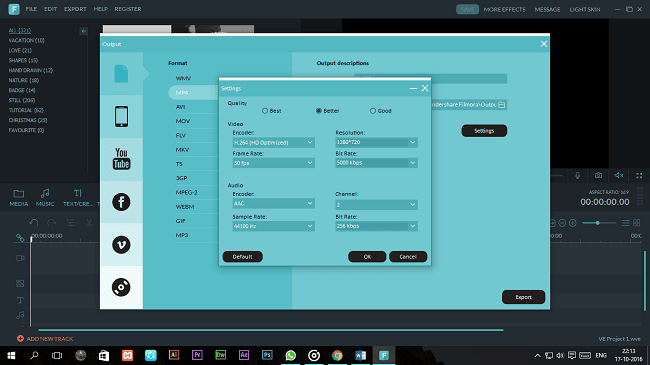Viewport: 650px width, 365px height.
Task: Pick the mobile device output icon
Action: [121, 116]
